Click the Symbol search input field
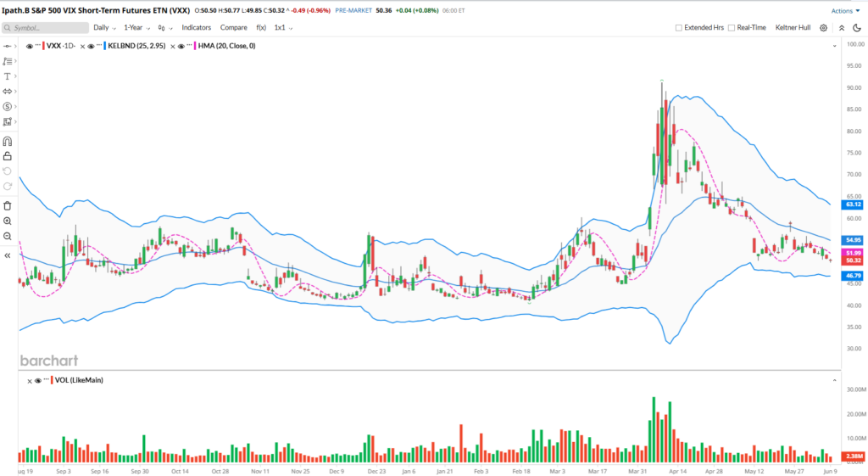868x476 pixels. pyautogui.click(x=44, y=27)
